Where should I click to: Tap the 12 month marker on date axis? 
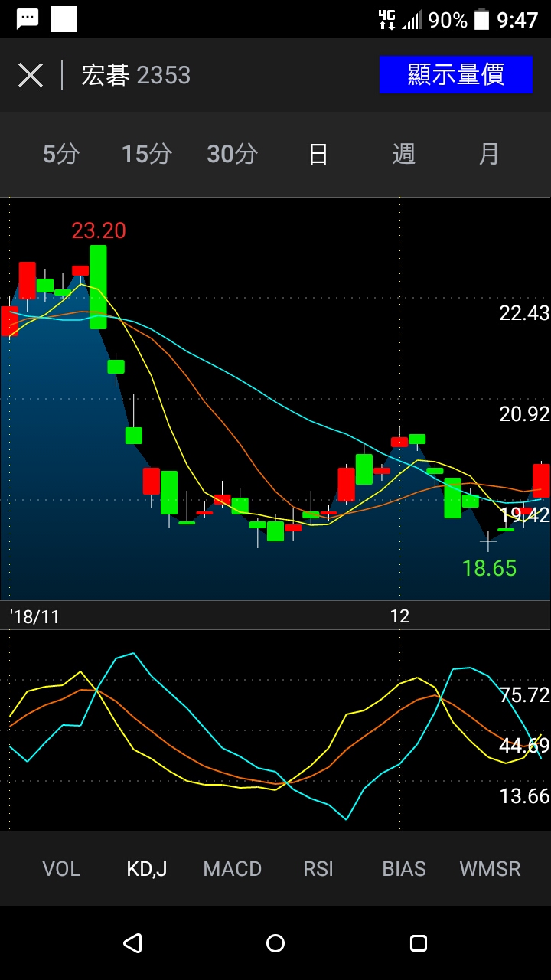tap(399, 616)
